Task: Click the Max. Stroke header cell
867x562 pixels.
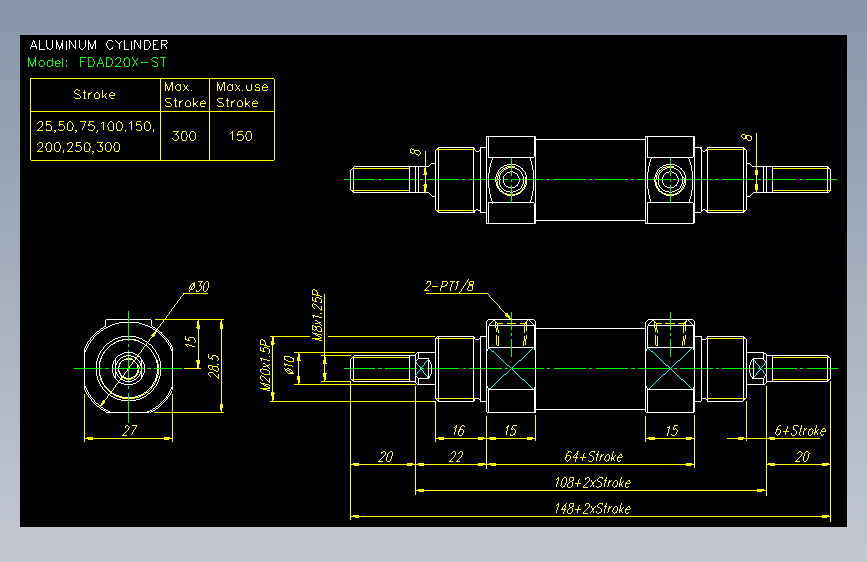Action: tap(185, 95)
